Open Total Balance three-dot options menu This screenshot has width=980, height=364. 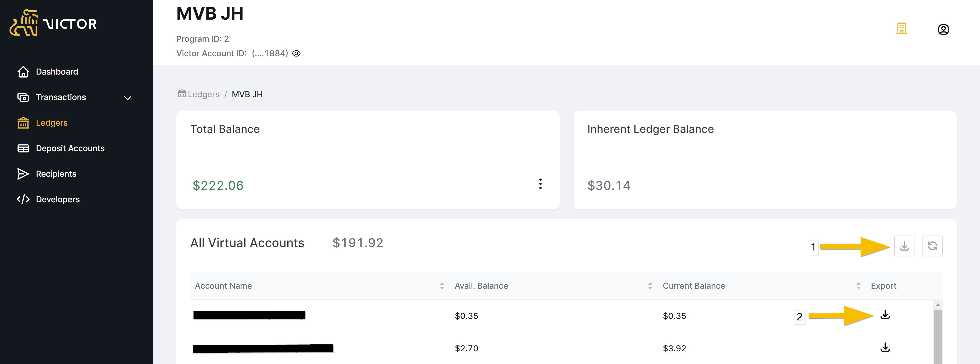(x=540, y=184)
